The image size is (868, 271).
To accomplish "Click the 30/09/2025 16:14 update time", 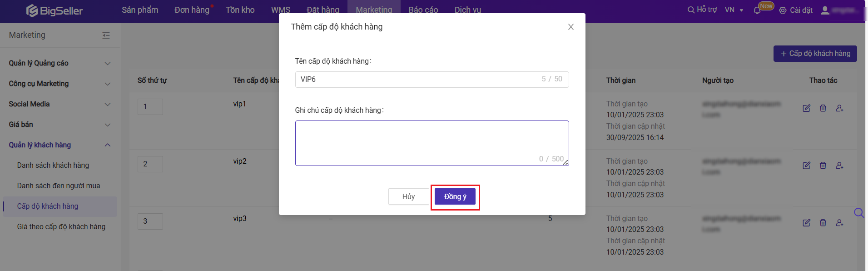I will (x=635, y=137).
